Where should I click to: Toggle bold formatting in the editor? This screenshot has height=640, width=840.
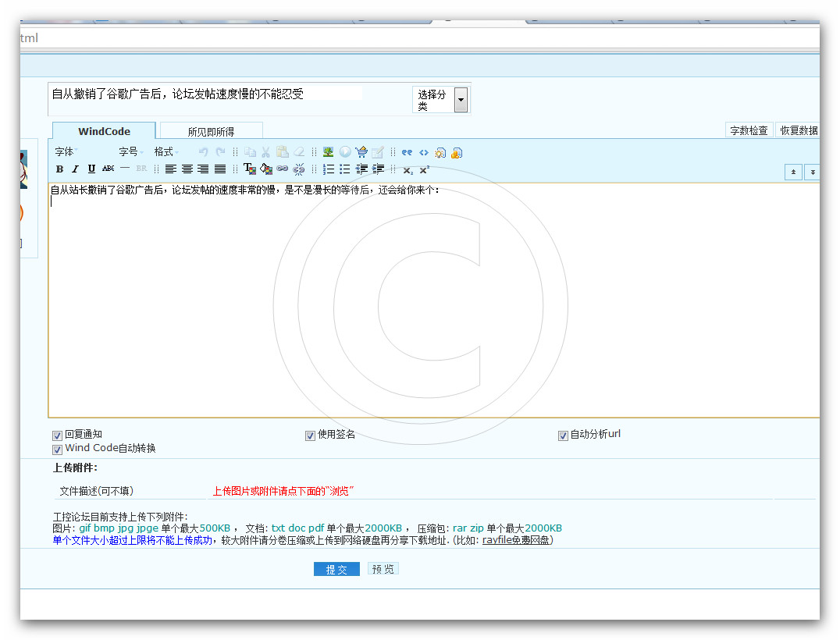click(x=59, y=169)
